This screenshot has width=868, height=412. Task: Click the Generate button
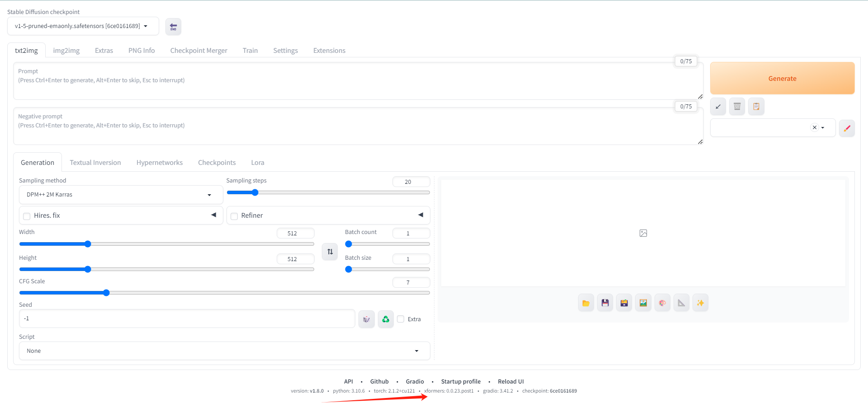pyautogui.click(x=783, y=78)
